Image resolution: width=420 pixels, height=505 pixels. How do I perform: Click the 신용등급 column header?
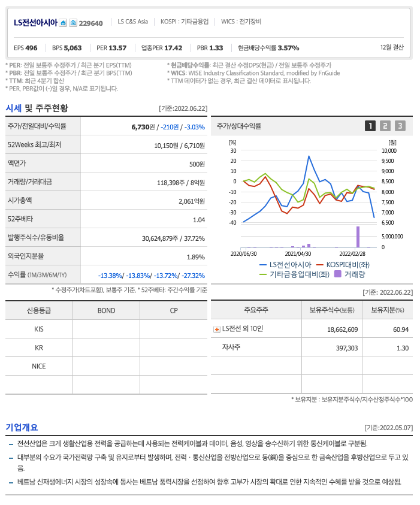(x=39, y=310)
